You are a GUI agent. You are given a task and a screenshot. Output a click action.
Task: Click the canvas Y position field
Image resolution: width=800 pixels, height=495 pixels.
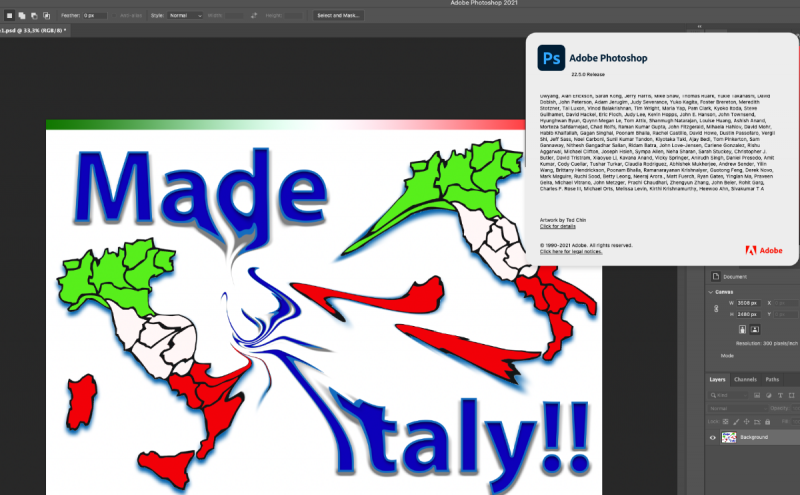pyautogui.click(x=786, y=314)
